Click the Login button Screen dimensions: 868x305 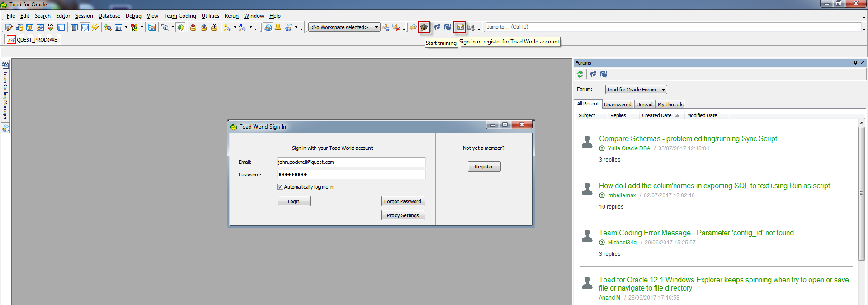(294, 201)
